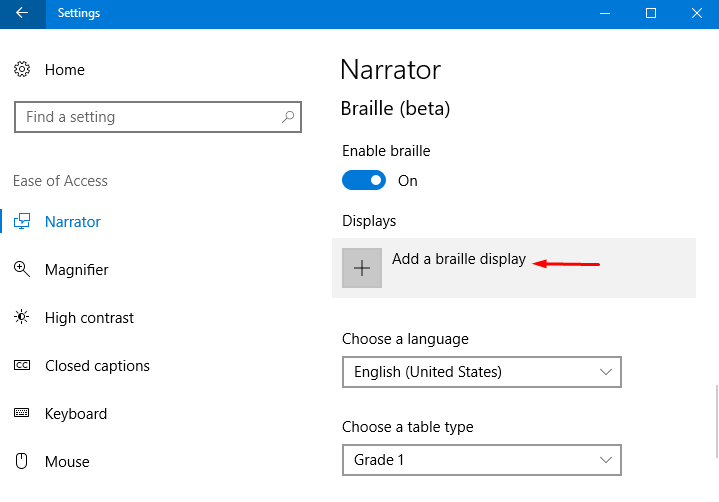
Task: Click the Find a setting search field
Action: click(158, 117)
